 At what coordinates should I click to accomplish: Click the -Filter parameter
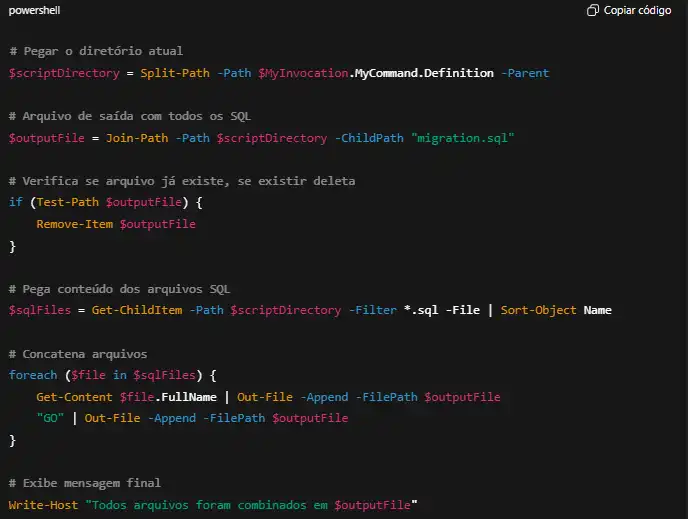(372, 310)
